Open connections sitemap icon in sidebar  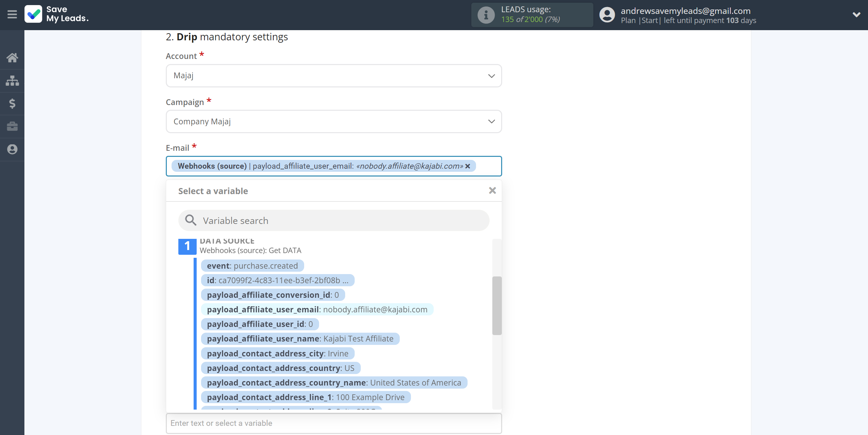click(12, 81)
